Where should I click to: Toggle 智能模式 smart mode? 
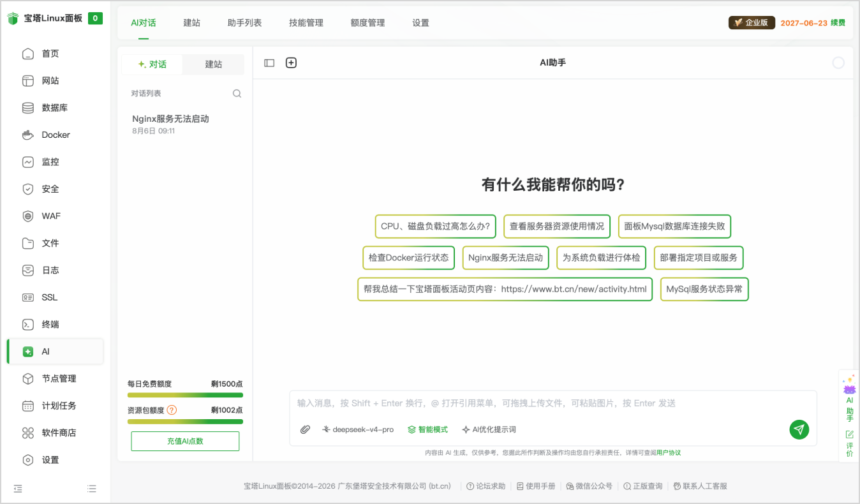pos(428,429)
